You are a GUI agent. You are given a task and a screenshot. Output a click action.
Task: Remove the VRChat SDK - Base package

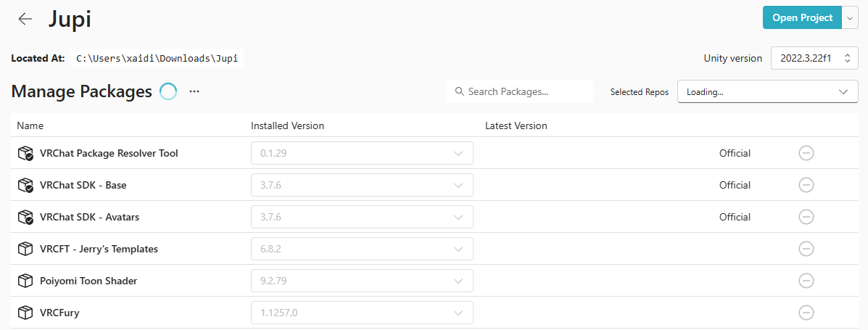click(x=806, y=185)
